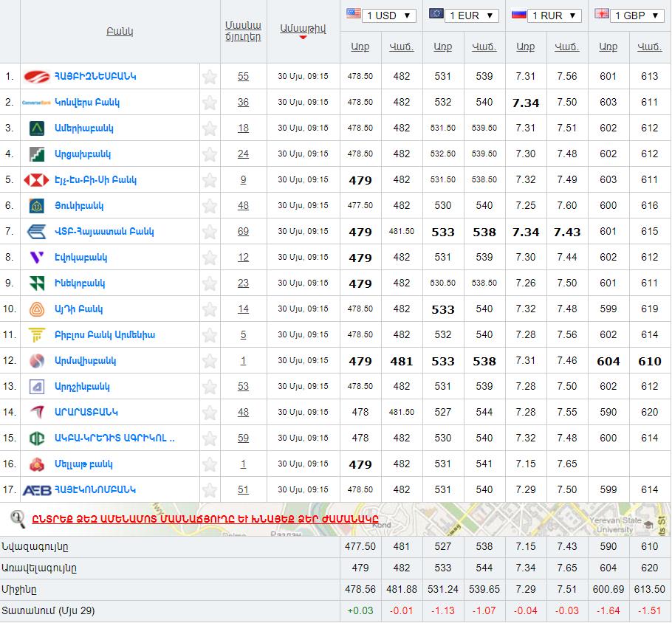Click branch count 69 for VTB bank
Viewport: 672px width, 623px height.
pos(243,232)
